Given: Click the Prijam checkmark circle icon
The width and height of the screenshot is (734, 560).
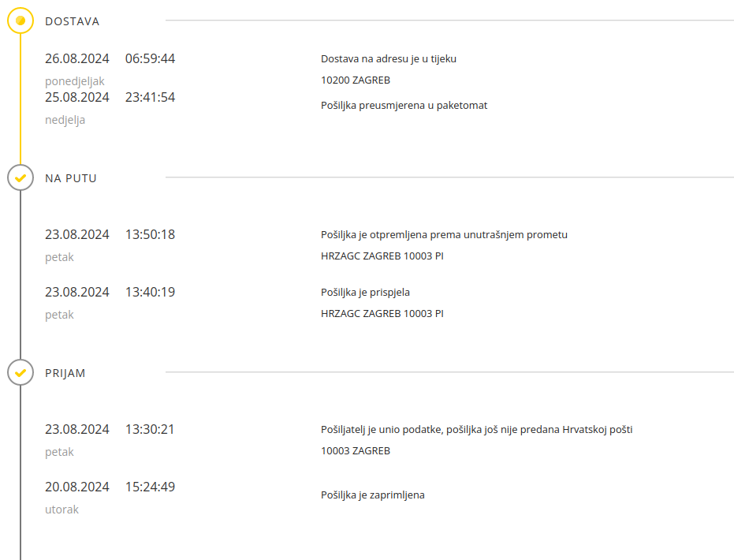Looking at the screenshot, I should tap(20, 372).
